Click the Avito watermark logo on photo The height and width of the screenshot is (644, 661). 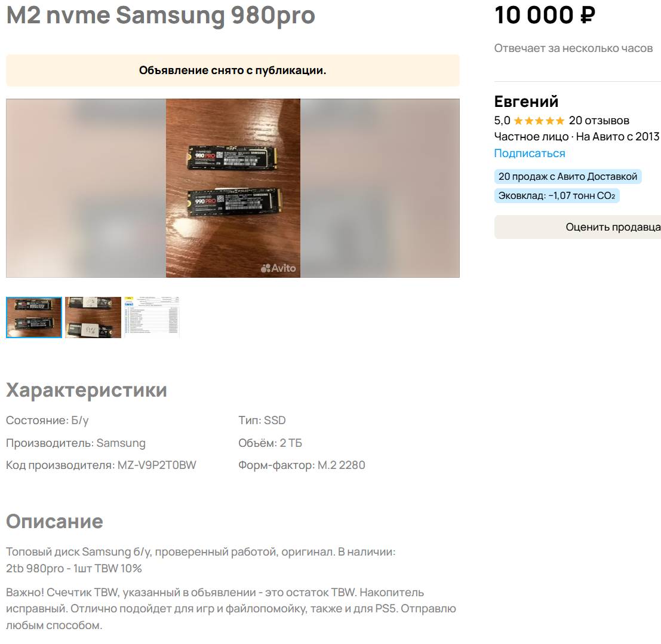point(278,268)
